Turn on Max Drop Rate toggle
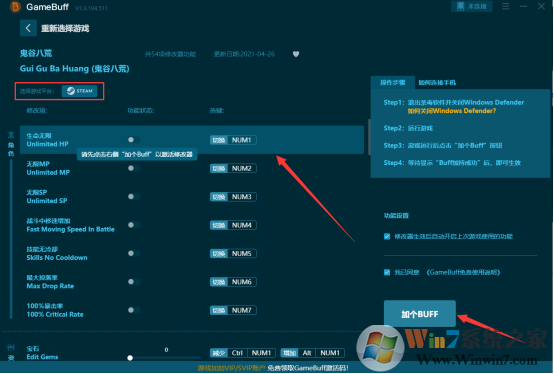The image size is (554, 374). (x=134, y=281)
